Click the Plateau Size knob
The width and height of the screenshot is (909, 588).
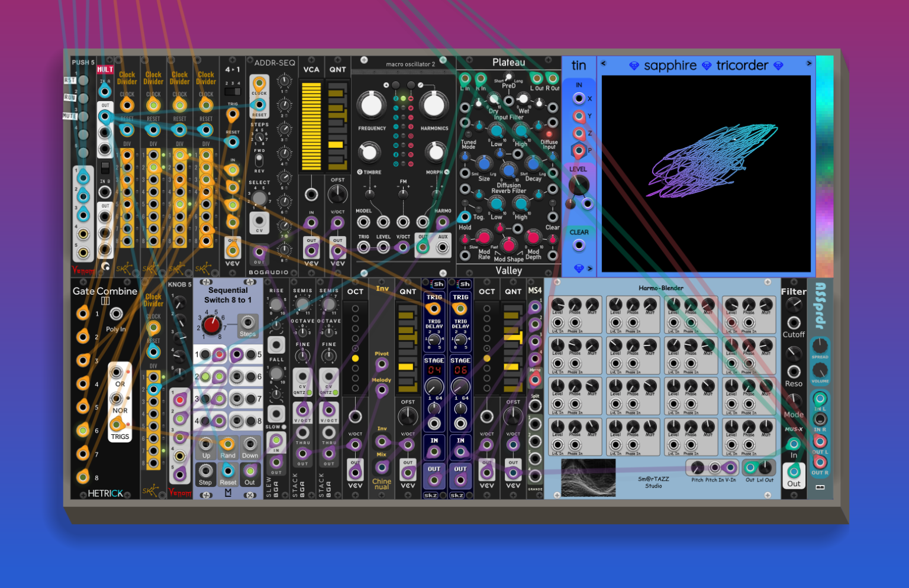(484, 163)
